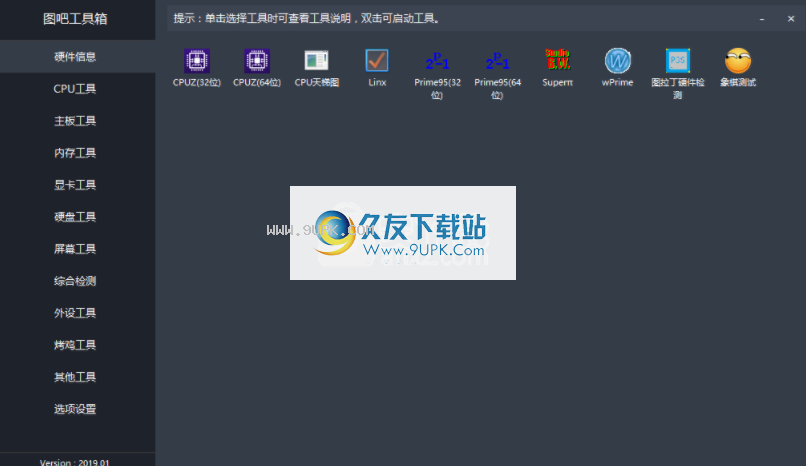Switch to CPU工具 category
The image size is (806, 466).
(x=78, y=89)
